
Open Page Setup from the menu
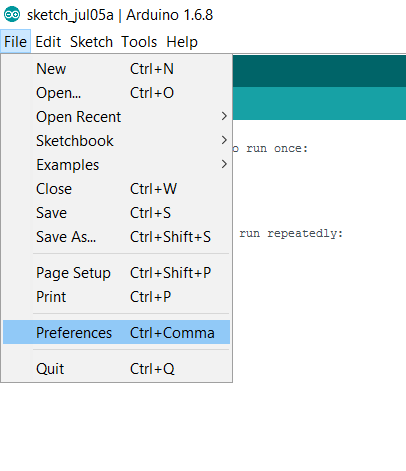(x=116, y=273)
